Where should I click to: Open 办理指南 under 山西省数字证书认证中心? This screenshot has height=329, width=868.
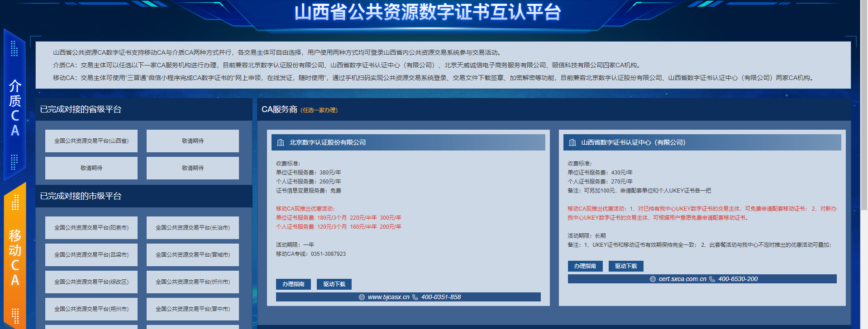point(585,266)
